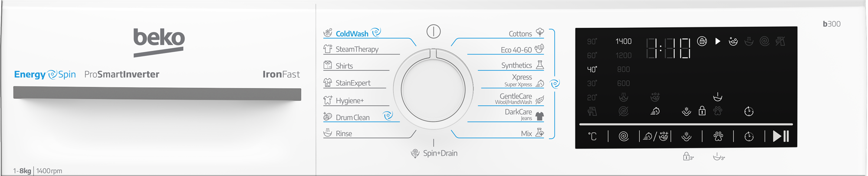Tap the DrumClean drum icon
868x176 pixels.
(x=328, y=116)
